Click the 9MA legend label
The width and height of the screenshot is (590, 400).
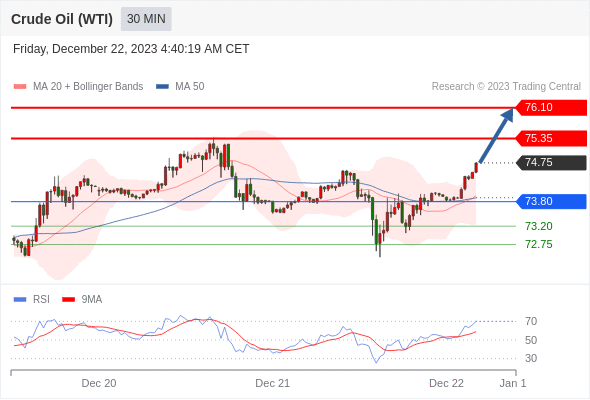(x=92, y=300)
